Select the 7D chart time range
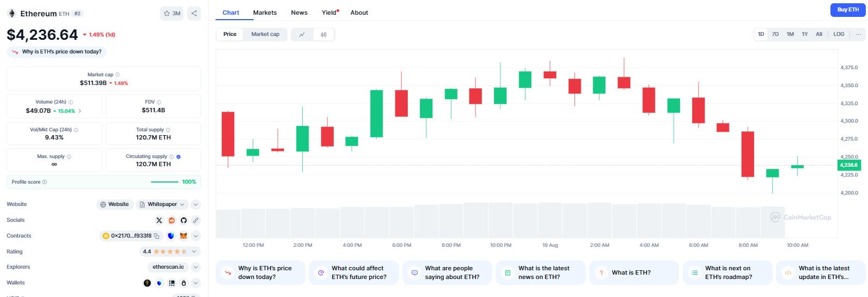 pyautogui.click(x=775, y=34)
